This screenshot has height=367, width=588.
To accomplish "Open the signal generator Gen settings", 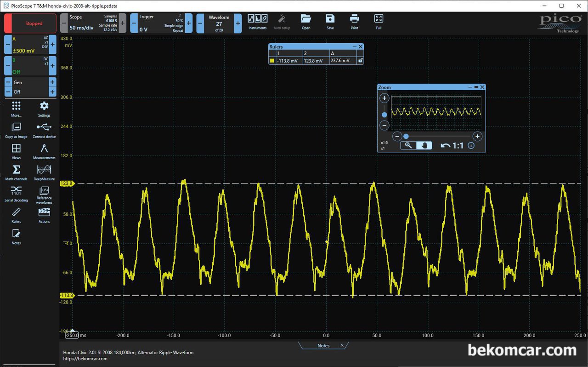I will point(30,82).
